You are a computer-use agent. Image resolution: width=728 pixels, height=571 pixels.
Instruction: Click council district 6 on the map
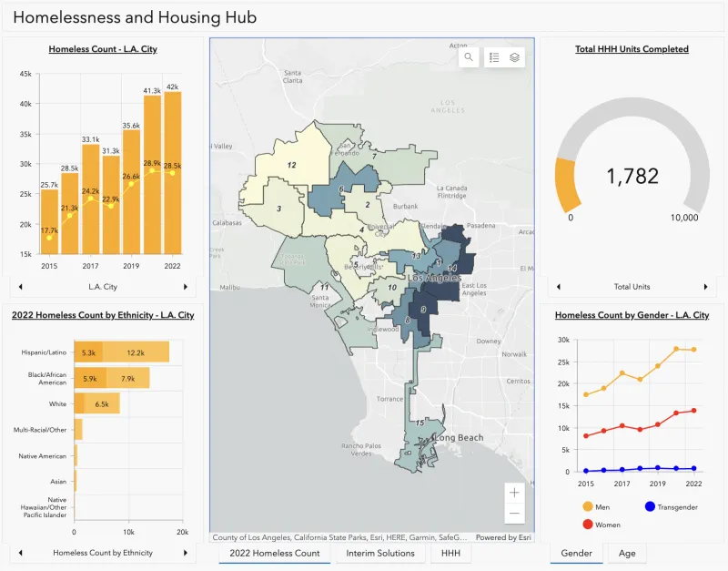pyautogui.click(x=341, y=189)
